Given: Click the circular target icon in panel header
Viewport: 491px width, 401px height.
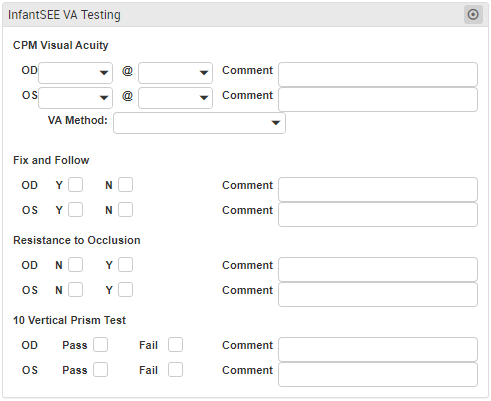Looking at the screenshot, I should 473,15.
